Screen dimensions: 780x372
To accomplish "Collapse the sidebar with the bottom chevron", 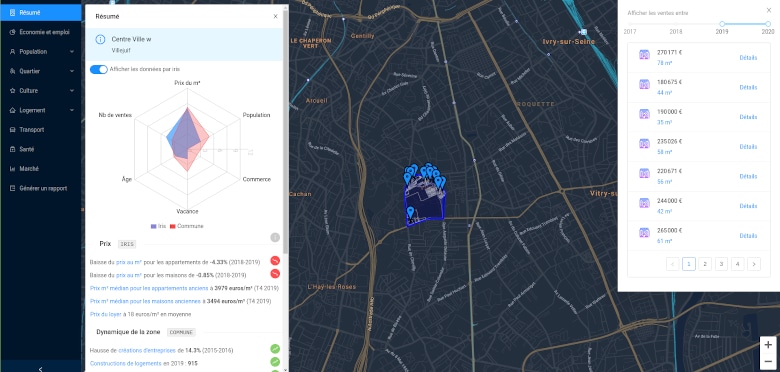I will 40,369.
